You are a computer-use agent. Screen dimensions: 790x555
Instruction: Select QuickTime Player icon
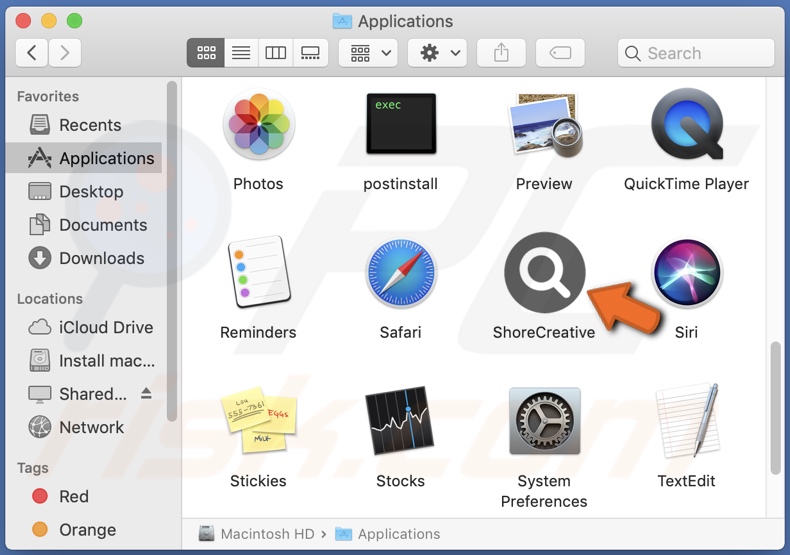687,124
